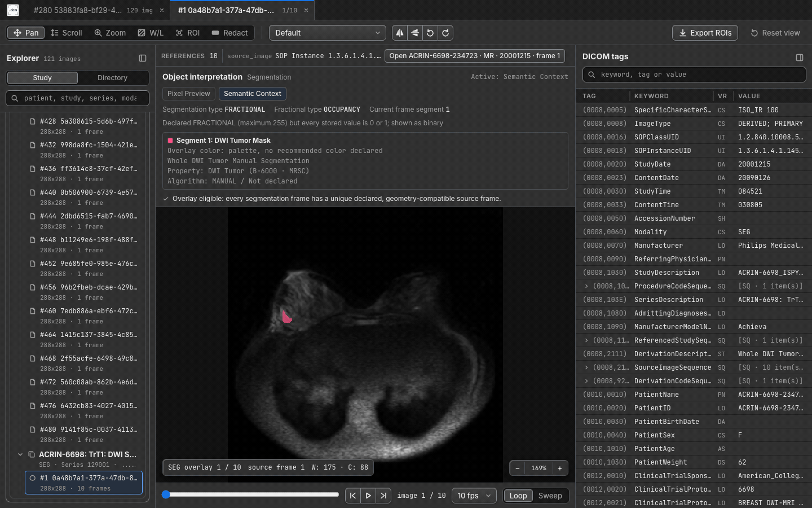Zoom in with plus button
Image resolution: width=812 pixels, height=508 pixels.
[560, 468]
